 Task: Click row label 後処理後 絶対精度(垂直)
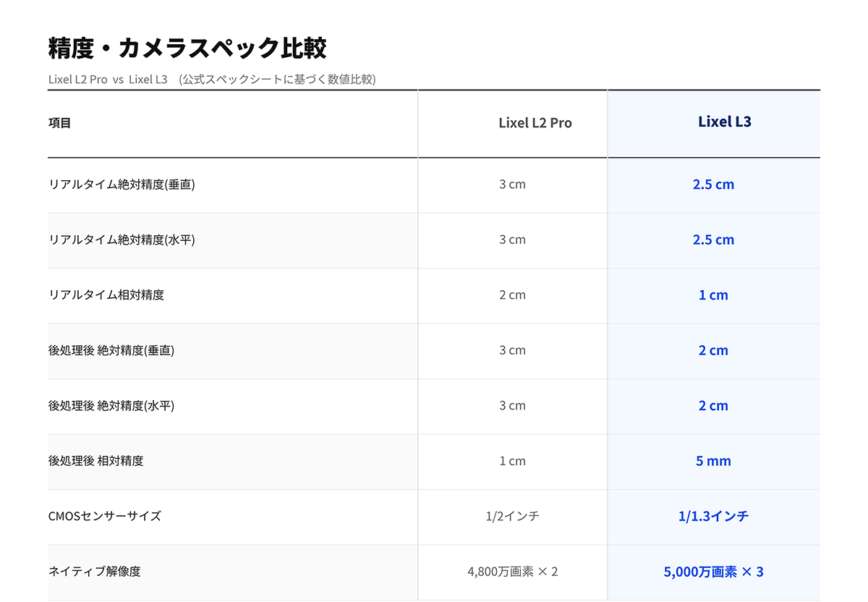click(111, 350)
